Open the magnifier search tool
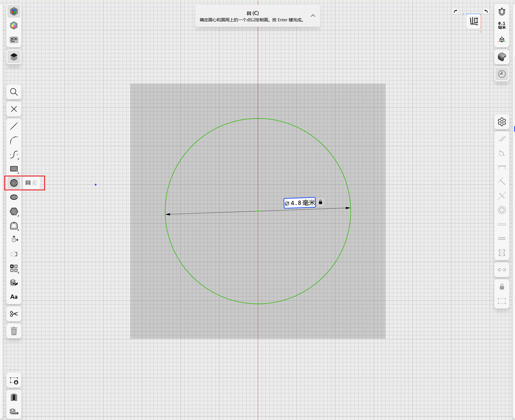515x420 pixels. point(14,92)
